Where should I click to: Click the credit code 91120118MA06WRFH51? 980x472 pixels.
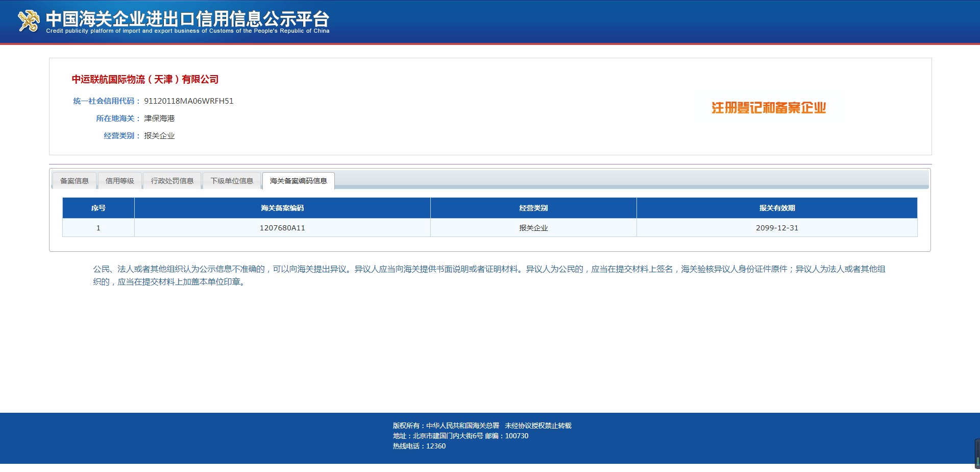click(x=188, y=101)
